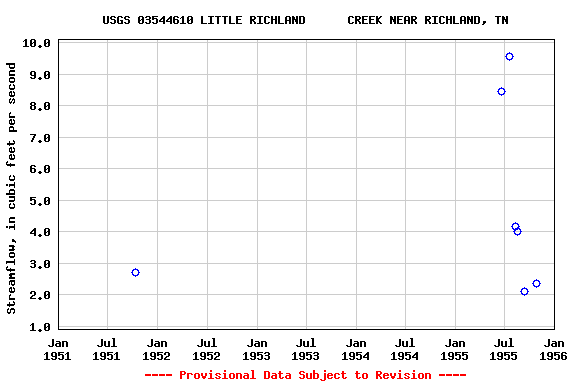This screenshot has height=384, width=576.
Task: Click the '8.0' y-axis tick label
Action: pos(40,106)
